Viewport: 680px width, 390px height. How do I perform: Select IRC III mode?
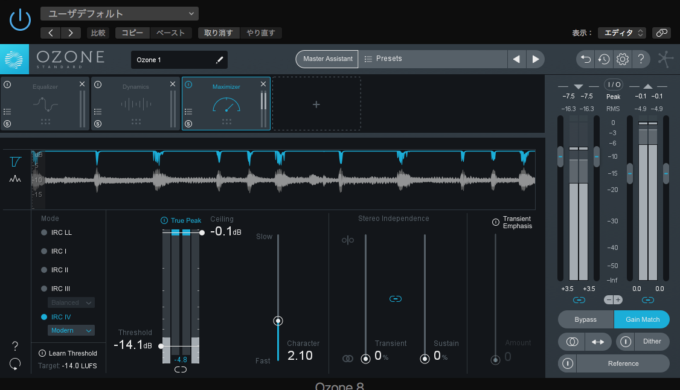click(x=56, y=288)
